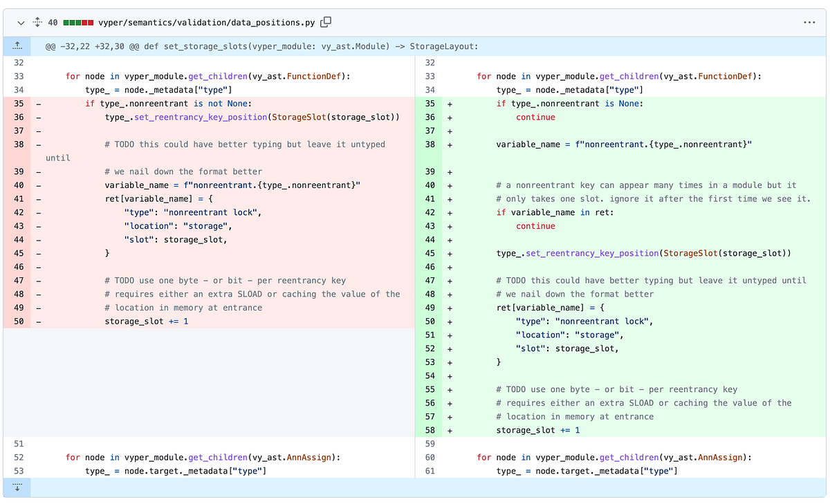Click the expand arrow in the blue gutter
830x504 pixels.
click(17, 46)
